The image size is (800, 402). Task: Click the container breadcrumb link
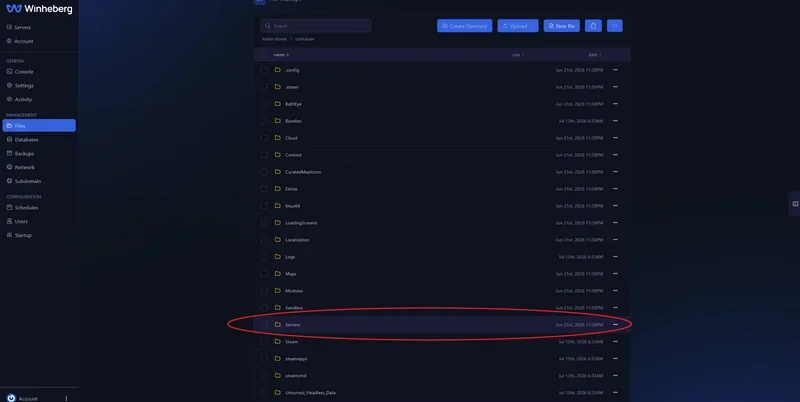click(305, 39)
